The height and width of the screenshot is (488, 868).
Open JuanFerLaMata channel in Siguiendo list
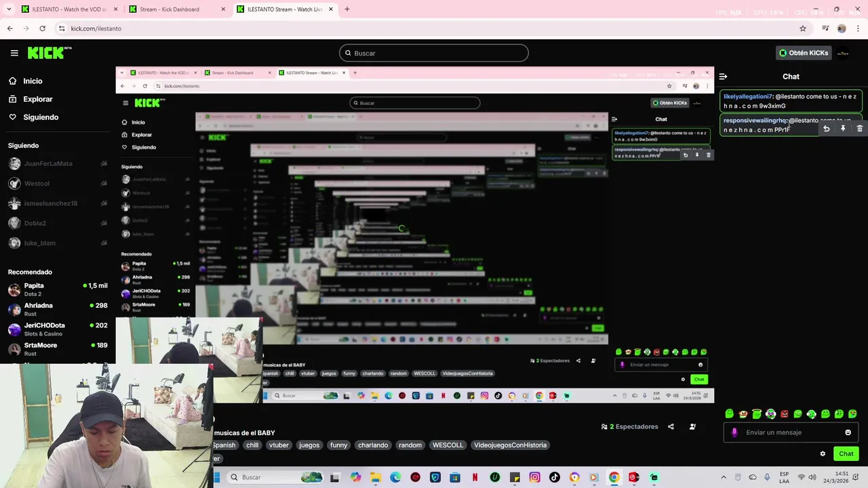[x=58, y=163]
